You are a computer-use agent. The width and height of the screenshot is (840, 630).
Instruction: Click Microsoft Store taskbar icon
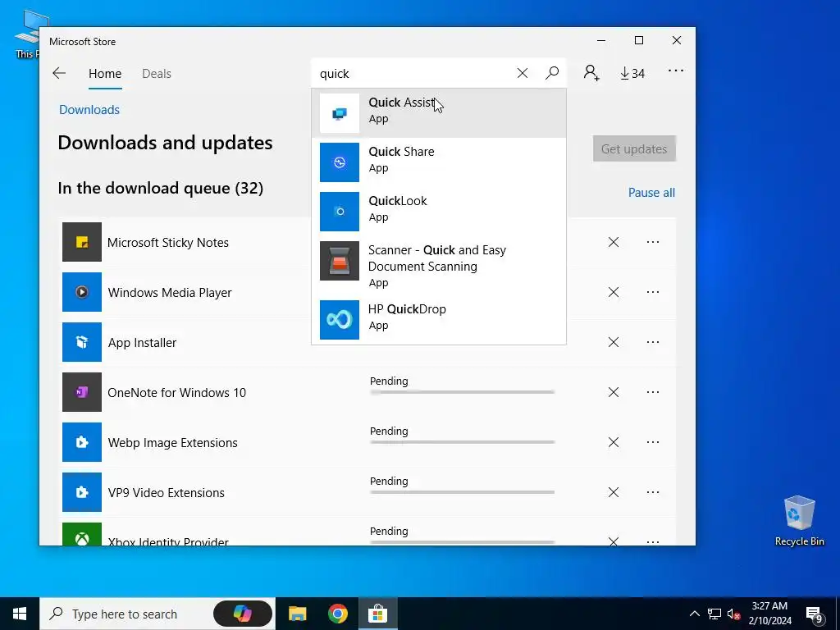tap(377, 614)
